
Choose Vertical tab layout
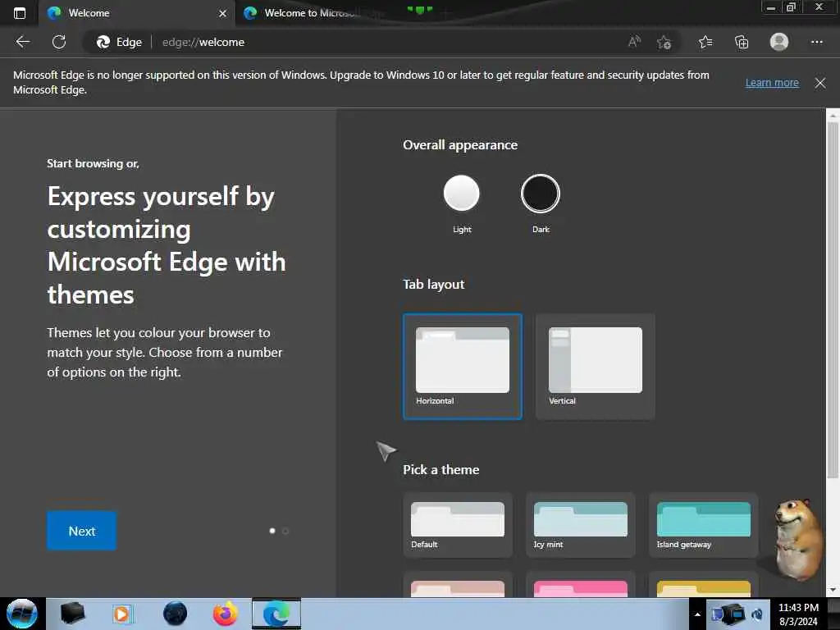pyautogui.click(x=596, y=367)
